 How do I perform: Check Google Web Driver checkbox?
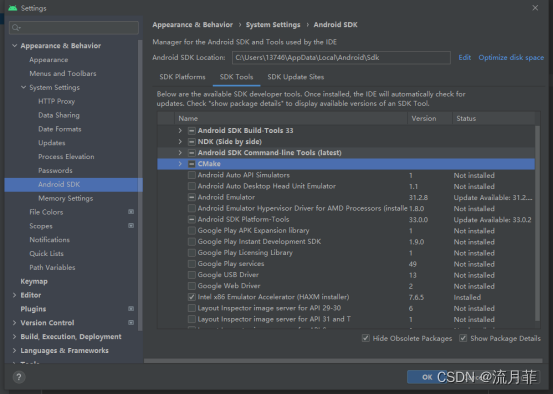click(192, 286)
